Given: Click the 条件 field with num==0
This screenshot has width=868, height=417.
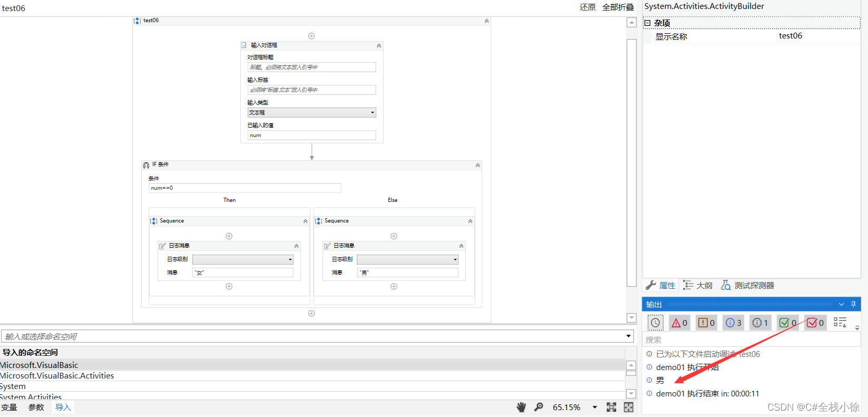Looking at the screenshot, I should pos(245,188).
